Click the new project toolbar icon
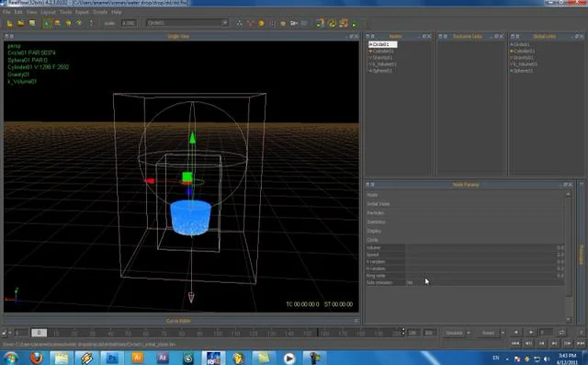 [x=10, y=23]
